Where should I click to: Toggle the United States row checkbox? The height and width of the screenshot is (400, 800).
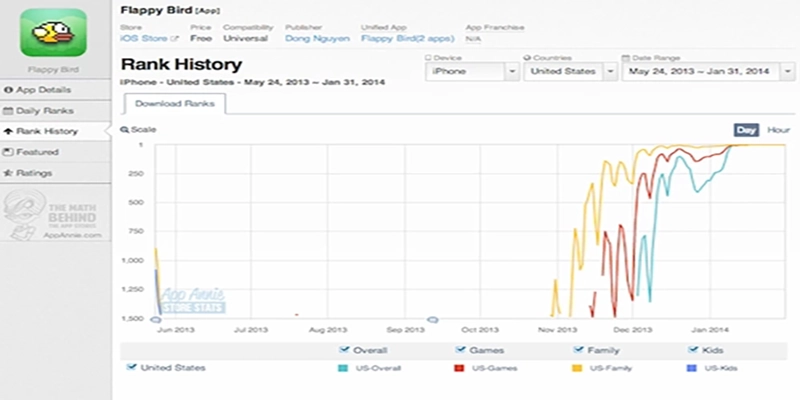point(132,367)
